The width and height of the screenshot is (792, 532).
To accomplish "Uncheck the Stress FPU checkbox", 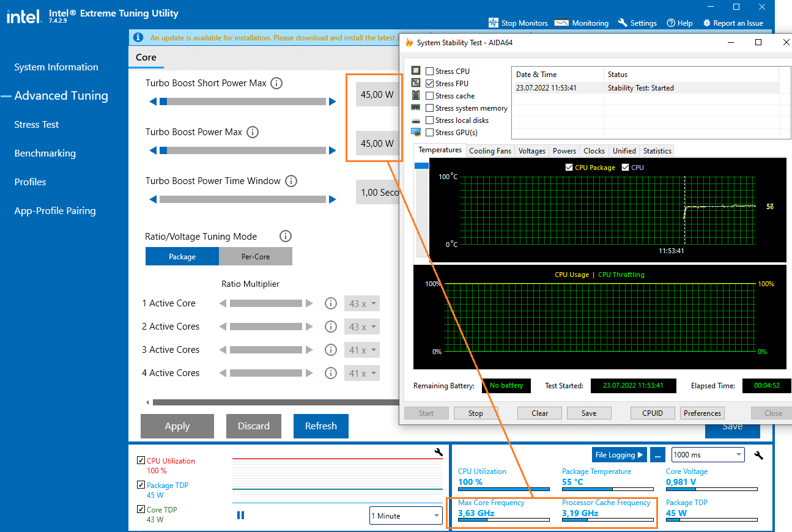I will (x=430, y=84).
